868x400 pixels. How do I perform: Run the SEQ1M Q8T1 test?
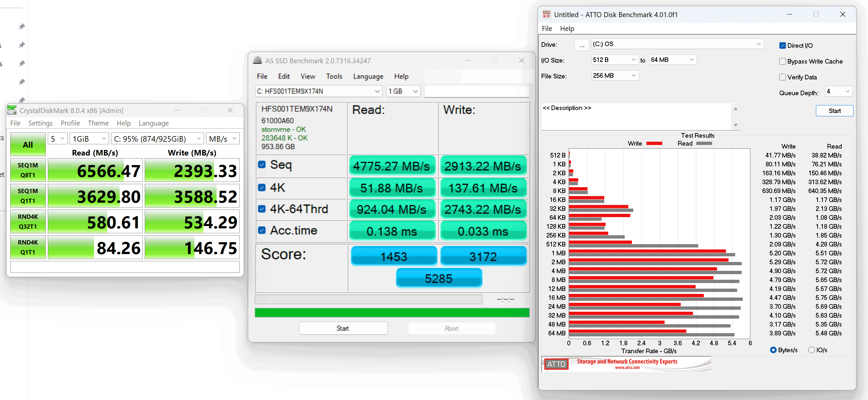[28, 170]
